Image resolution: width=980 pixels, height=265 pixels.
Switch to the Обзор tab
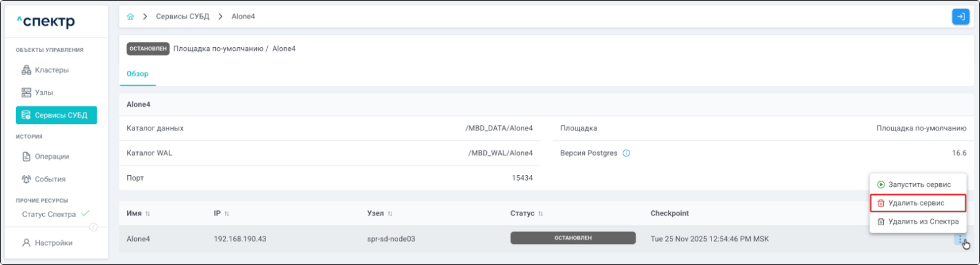(x=138, y=74)
